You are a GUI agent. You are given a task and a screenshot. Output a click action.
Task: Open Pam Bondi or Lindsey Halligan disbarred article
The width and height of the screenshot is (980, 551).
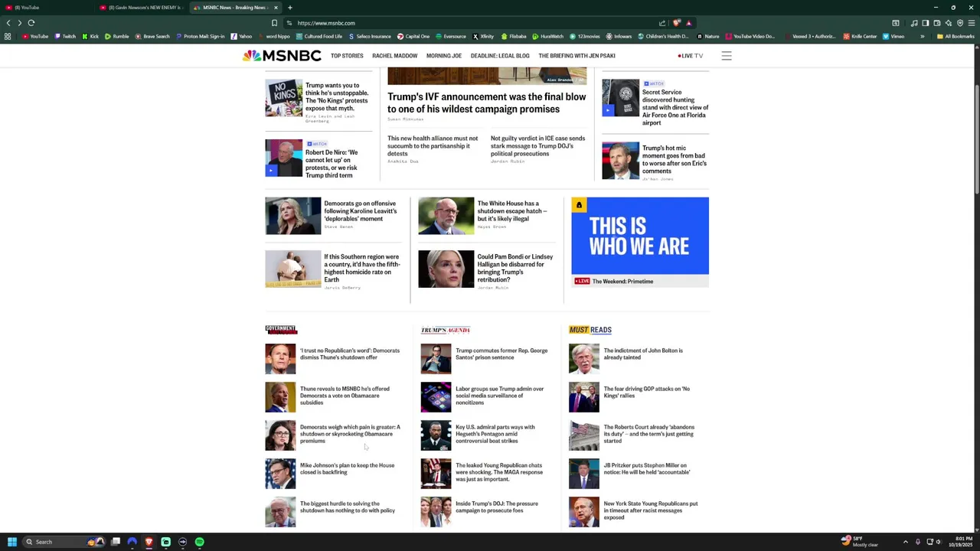(515, 268)
